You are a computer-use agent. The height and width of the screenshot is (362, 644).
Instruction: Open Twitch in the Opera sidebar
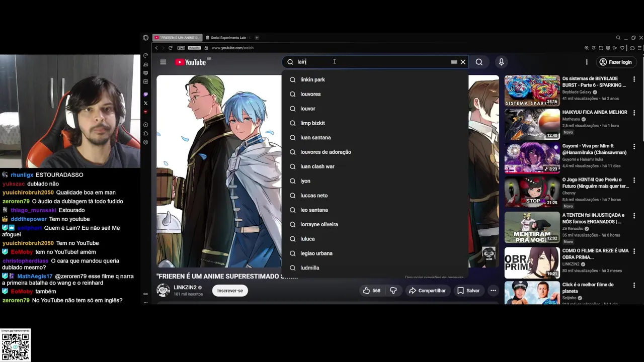coord(146,95)
